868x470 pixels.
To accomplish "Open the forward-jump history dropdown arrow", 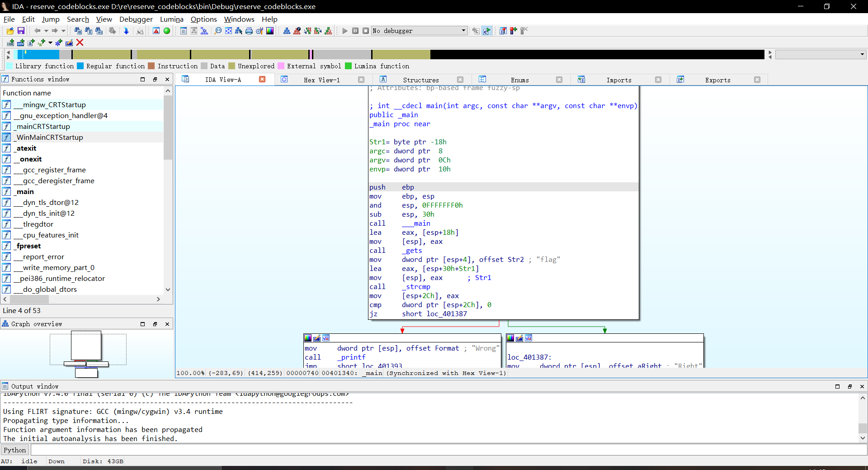I will (x=63, y=31).
